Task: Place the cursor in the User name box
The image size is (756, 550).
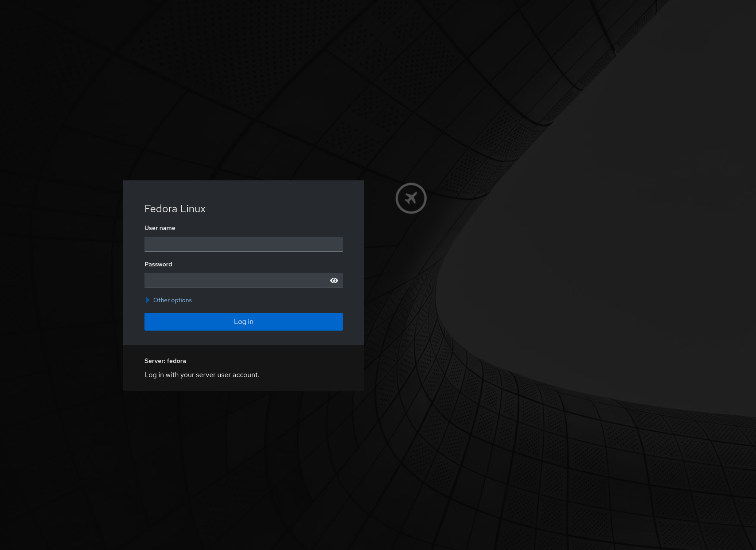Action: [243, 244]
